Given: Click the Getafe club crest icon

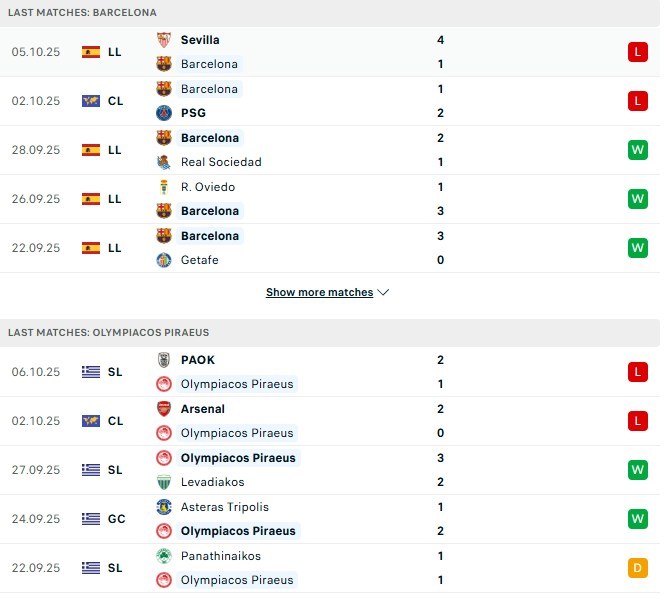Looking at the screenshot, I should [164, 260].
